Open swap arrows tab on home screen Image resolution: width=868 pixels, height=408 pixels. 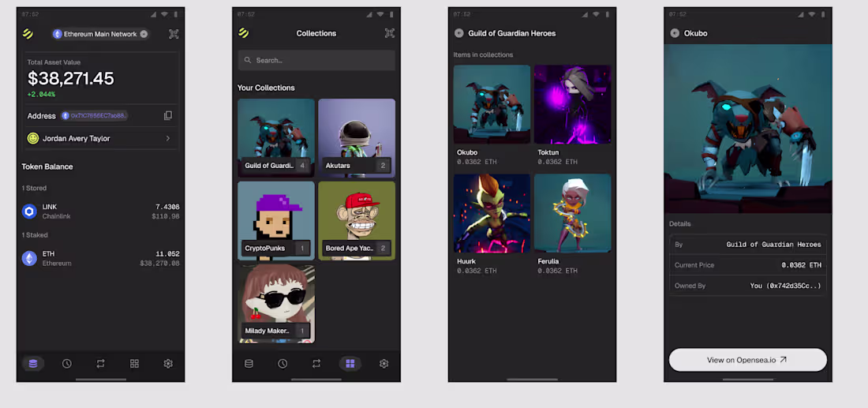(100, 364)
